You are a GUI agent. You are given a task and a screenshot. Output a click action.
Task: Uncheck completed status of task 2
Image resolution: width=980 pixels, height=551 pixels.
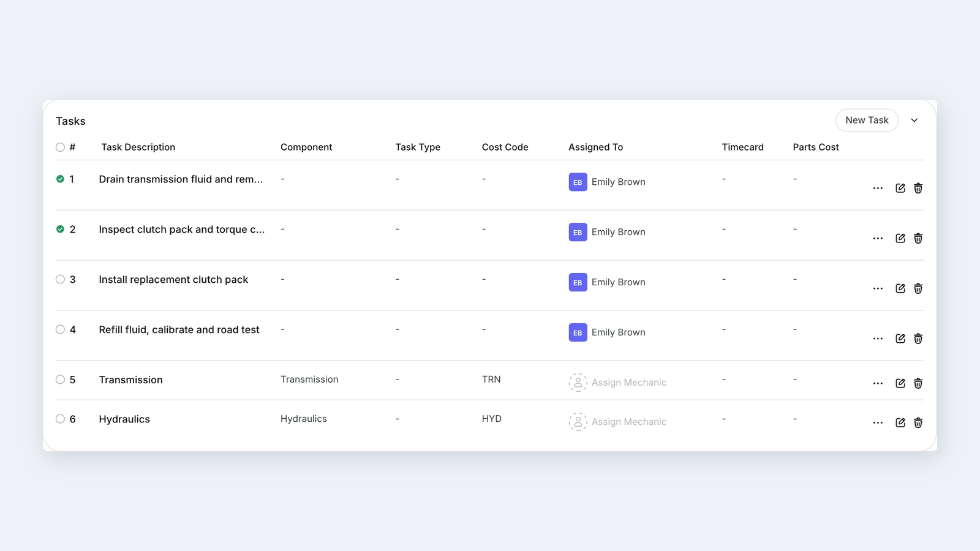[x=60, y=229]
